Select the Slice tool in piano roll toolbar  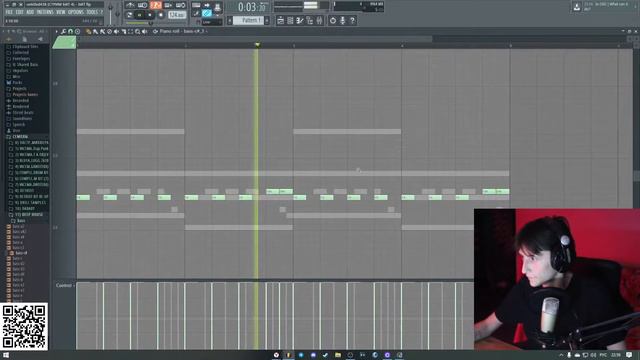click(x=124, y=31)
